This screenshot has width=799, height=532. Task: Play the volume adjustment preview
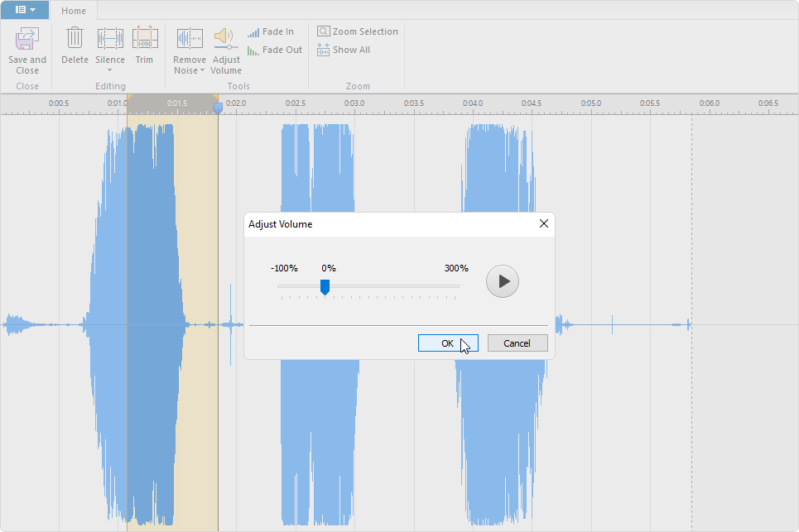[x=502, y=281]
